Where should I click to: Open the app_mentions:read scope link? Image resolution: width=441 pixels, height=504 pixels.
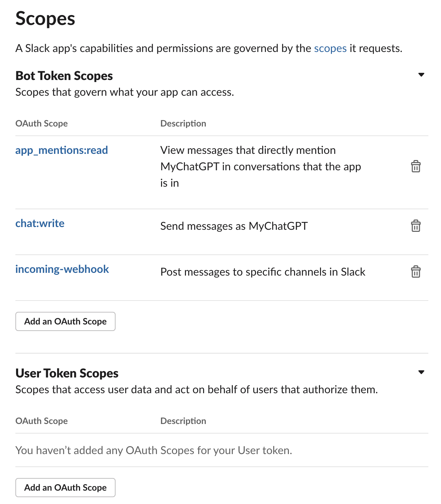(62, 150)
